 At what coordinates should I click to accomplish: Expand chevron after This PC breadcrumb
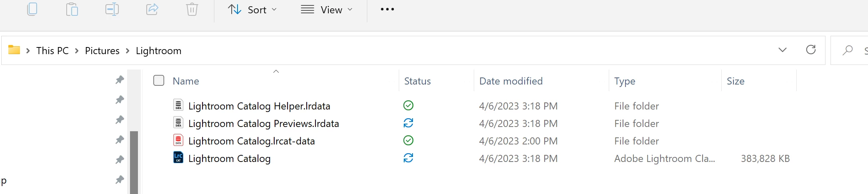pyautogui.click(x=77, y=51)
